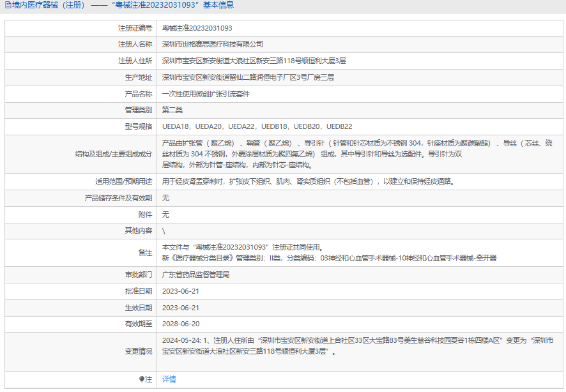Select the 无 value in the 附件 row
The image size is (566, 392).
click(165, 215)
